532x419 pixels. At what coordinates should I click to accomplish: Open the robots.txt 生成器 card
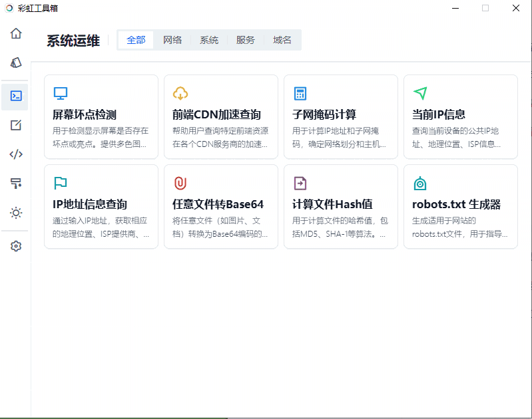(x=461, y=206)
